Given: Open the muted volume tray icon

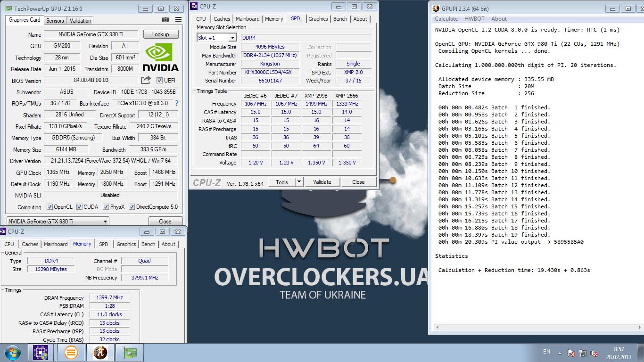Looking at the screenshot, I should (594, 353).
